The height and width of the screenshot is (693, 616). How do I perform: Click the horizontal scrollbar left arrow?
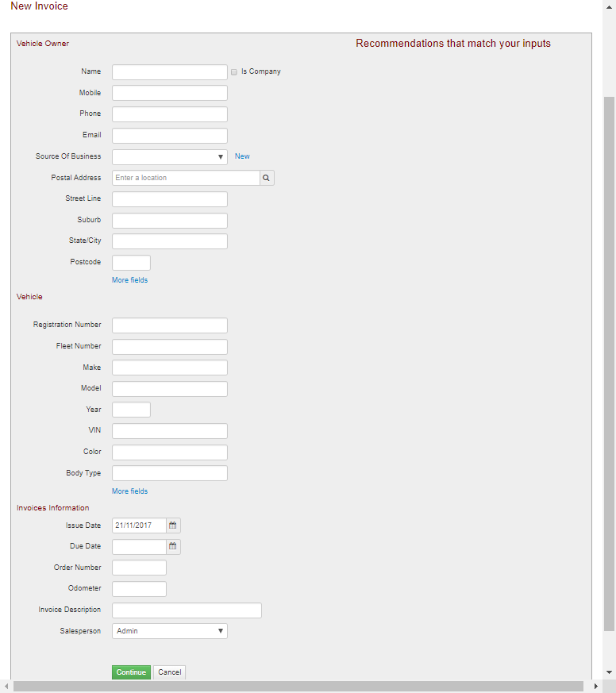[x=6, y=687]
